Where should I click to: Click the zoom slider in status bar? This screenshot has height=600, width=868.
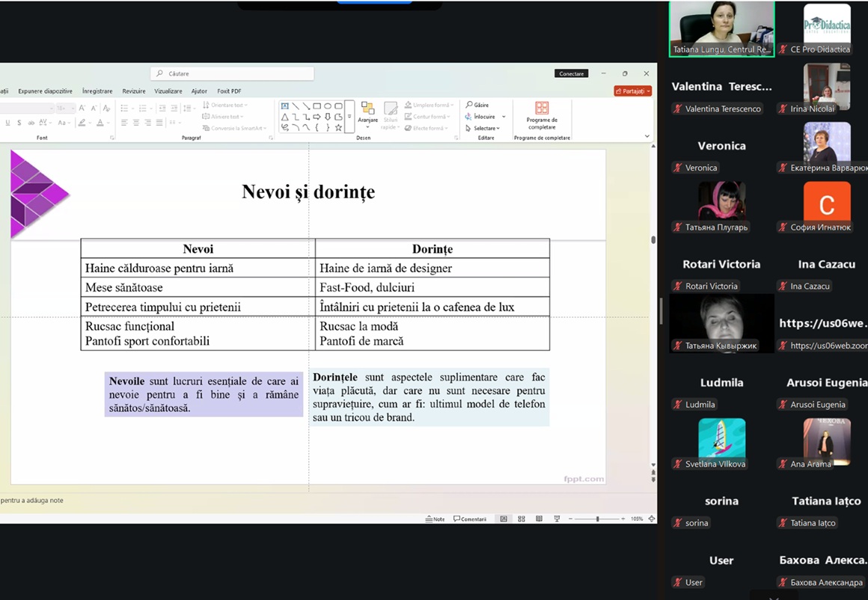597,518
